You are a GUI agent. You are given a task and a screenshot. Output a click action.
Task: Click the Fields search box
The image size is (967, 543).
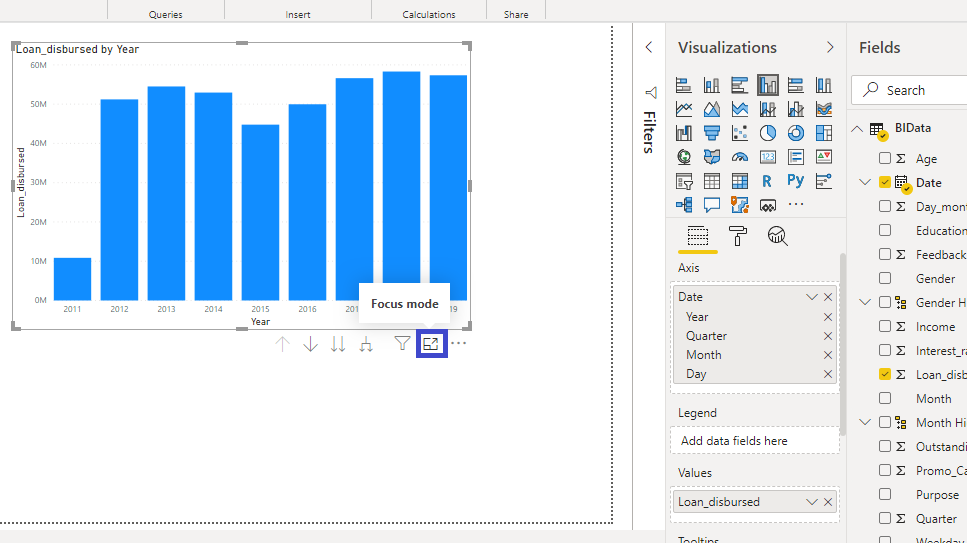[x=920, y=90]
